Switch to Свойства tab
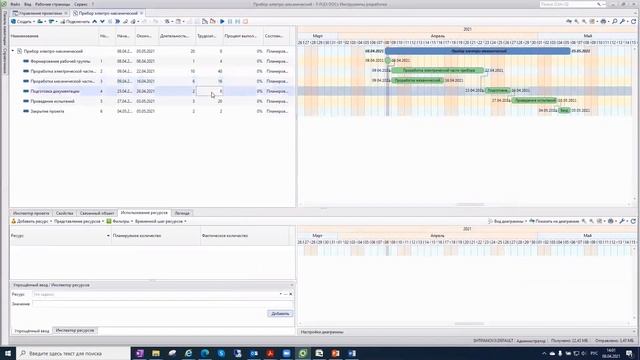 pos(64,213)
